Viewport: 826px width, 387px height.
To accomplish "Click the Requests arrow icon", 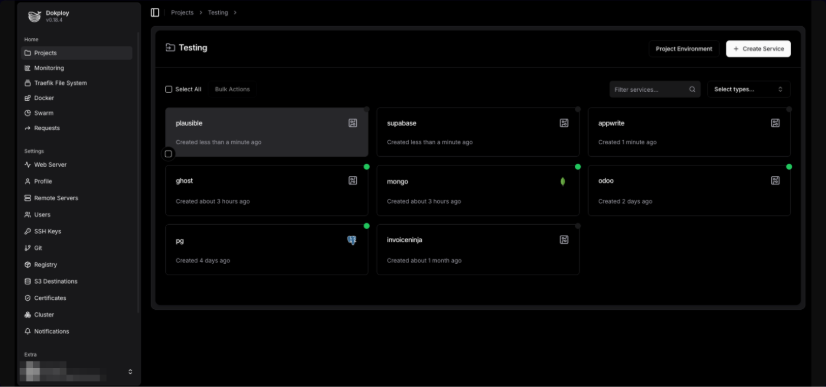I will (28, 128).
